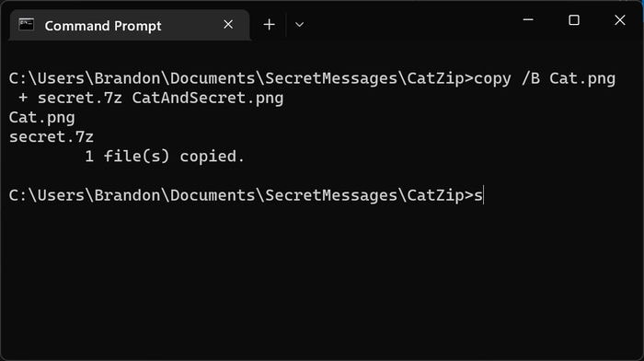Maximize the terminal window
The height and width of the screenshot is (361, 644).
click(x=574, y=19)
